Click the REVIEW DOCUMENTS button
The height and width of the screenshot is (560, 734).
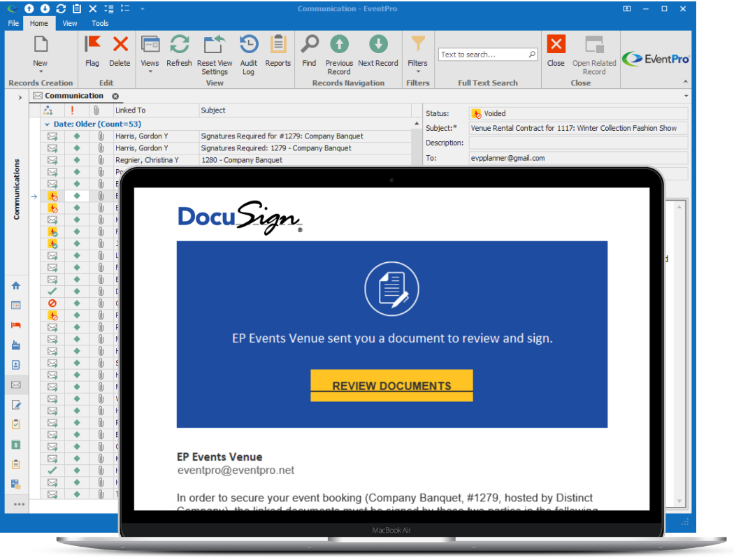click(391, 385)
